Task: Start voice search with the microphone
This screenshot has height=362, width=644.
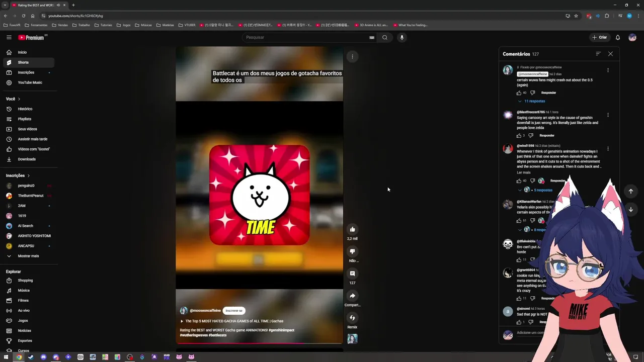Action: 401,37
